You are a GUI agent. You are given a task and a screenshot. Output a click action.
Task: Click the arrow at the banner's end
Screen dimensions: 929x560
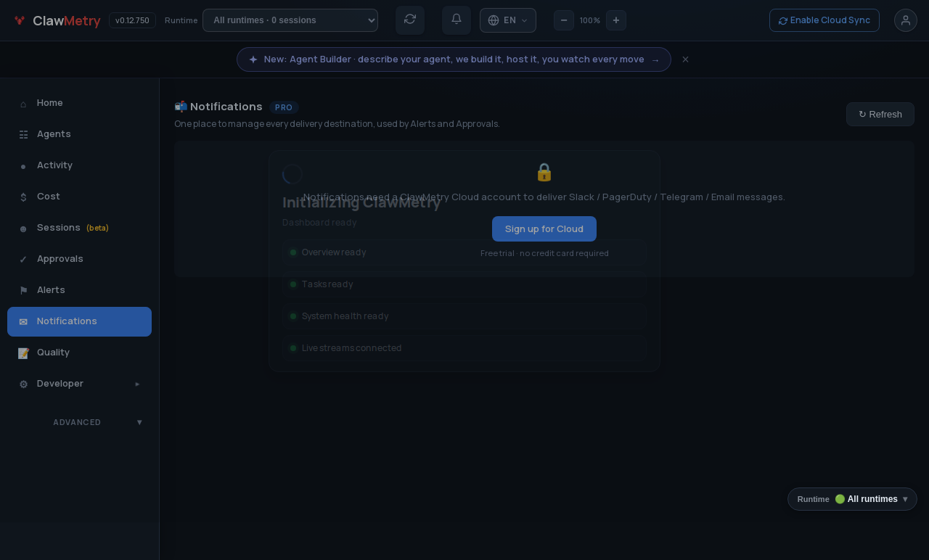pos(655,60)
